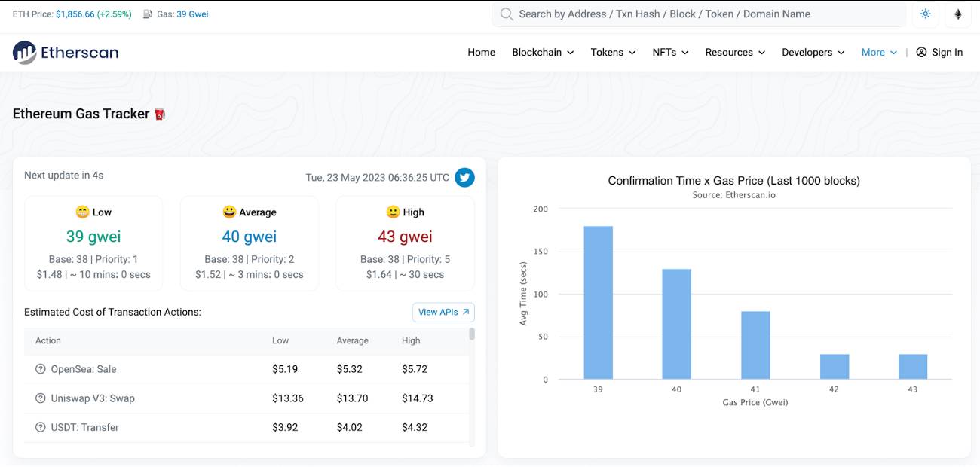Click the $5.32 OpenSea average cost
This screenshot has width=980, height=467.
point(350,369)
